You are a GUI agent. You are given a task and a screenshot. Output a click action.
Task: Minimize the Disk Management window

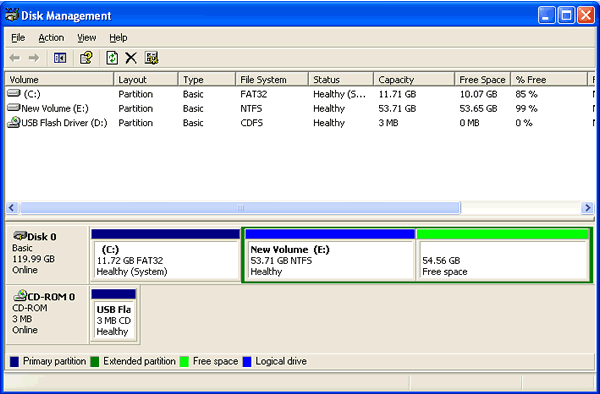[546, 15]
